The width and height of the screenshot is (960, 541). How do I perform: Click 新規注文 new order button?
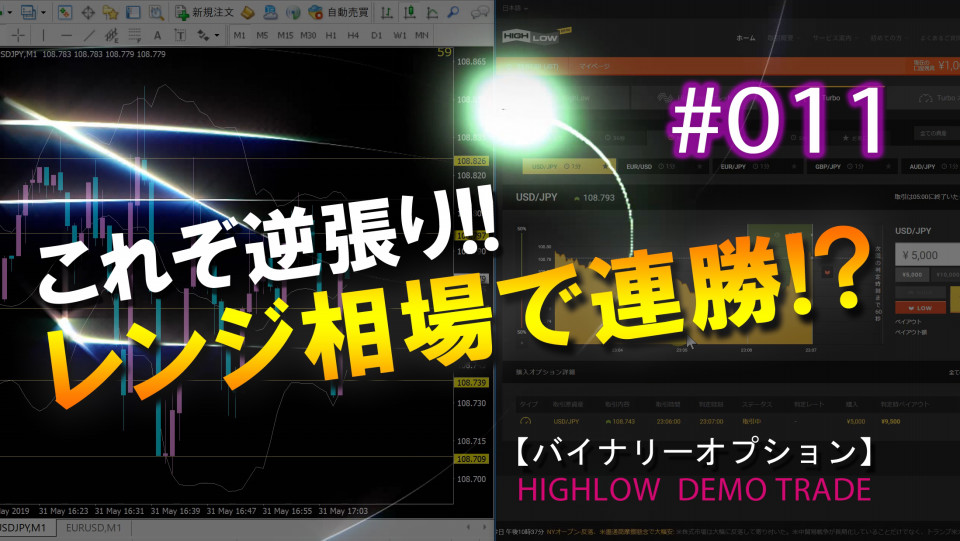[x=204, y=12]
